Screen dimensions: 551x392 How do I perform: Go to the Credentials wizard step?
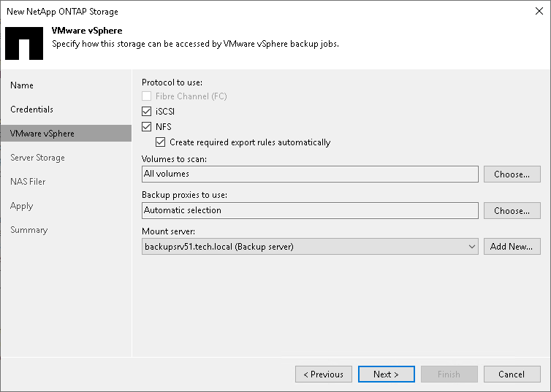(31, 109)
